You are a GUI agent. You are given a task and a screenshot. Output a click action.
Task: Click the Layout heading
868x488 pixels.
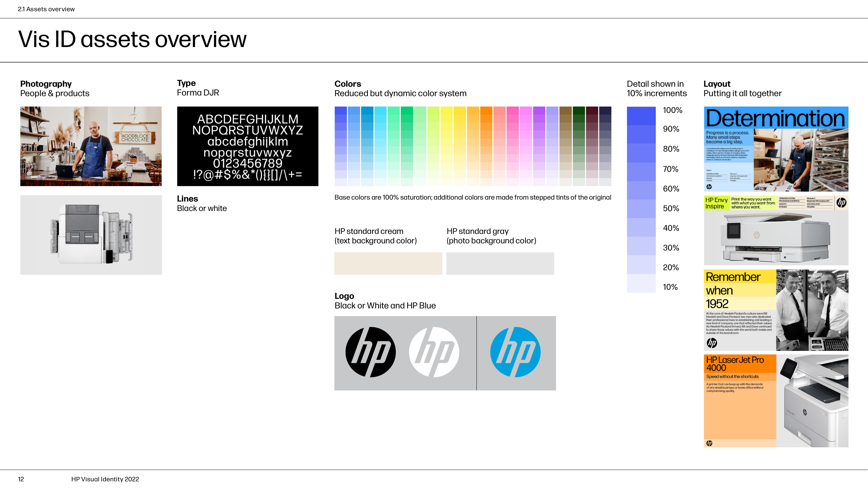[x=717, y=84]
